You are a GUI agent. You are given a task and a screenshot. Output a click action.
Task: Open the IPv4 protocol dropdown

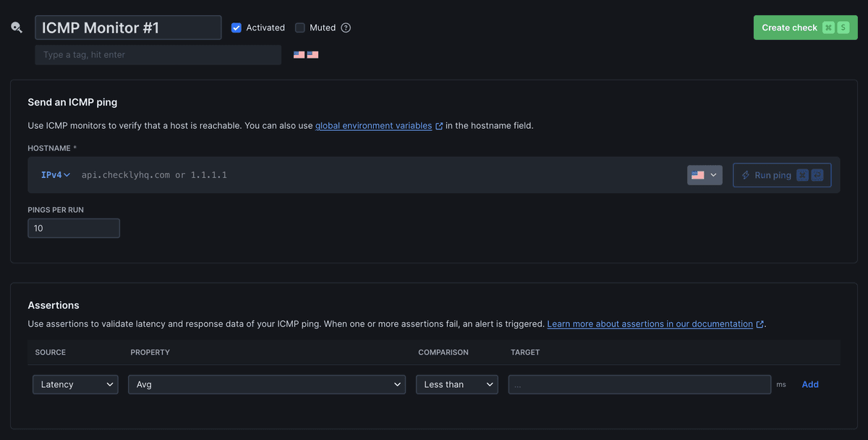pyautogui.click(x=56, y=175)
